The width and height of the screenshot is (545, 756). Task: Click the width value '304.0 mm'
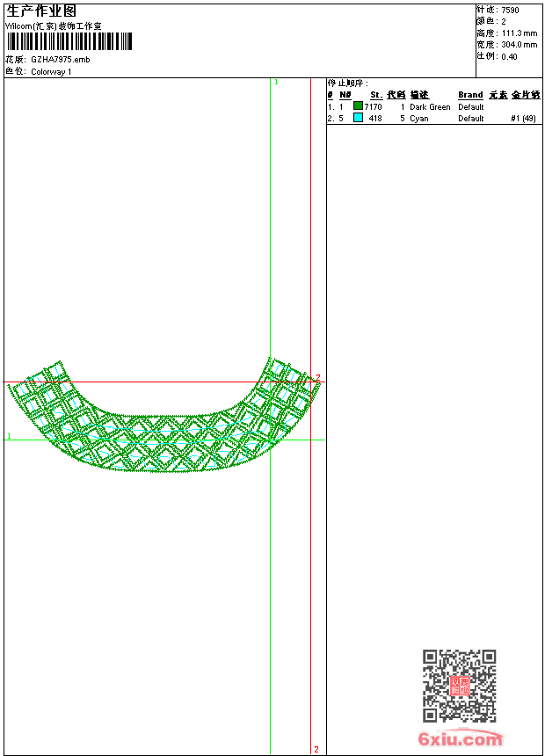520,45
